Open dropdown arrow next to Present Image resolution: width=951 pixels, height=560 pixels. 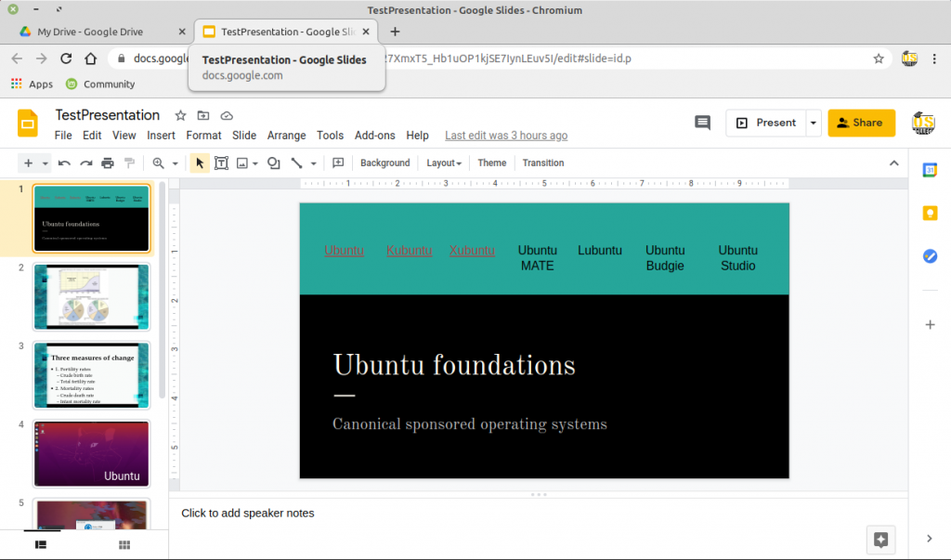pos(814,123)
